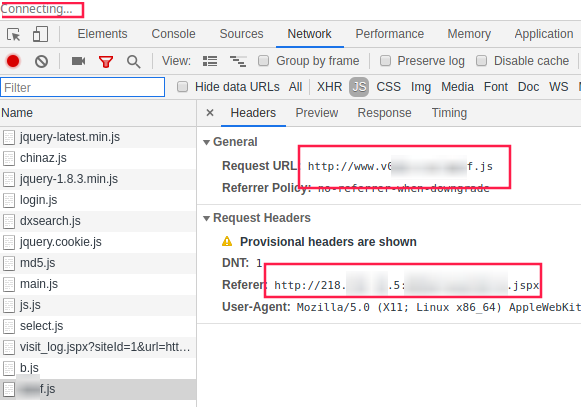This screenshot has height=407, width=581.
Task: Check the Preserve log option
Action: tap(385, 60)
